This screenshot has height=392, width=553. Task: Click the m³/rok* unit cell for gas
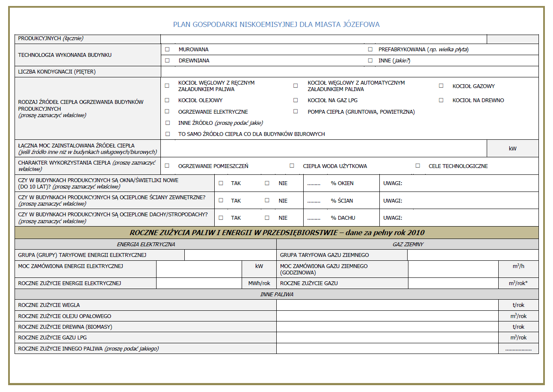click(x=518, y=283)
